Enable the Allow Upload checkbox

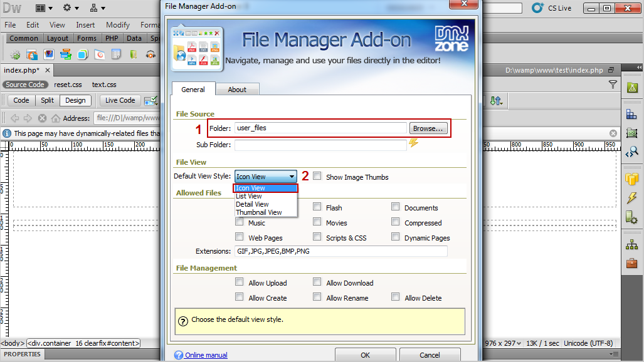coord(239,282)
